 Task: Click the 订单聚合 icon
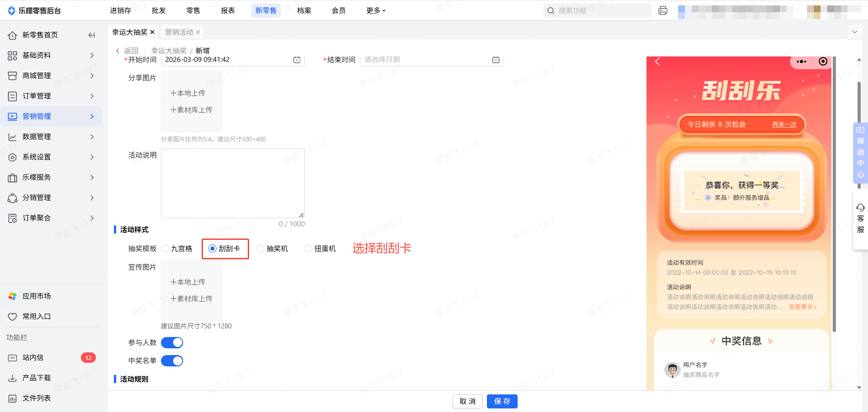point(12,218)
